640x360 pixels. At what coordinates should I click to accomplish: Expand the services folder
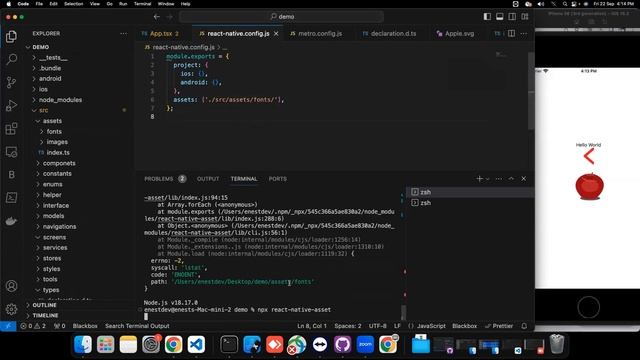55,248
